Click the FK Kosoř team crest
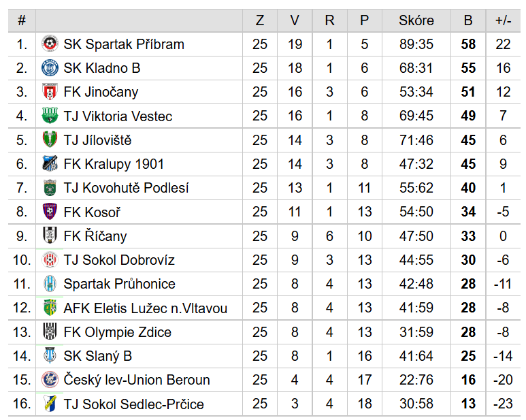Screen dimensions: 526x420 coord(50,212)
